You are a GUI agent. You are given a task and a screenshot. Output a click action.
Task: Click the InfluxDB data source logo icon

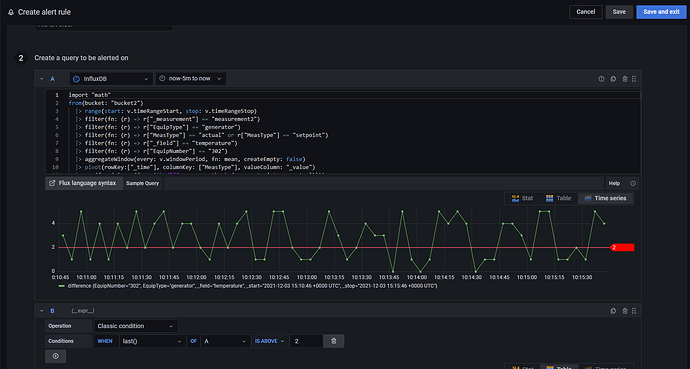(76, 79)
